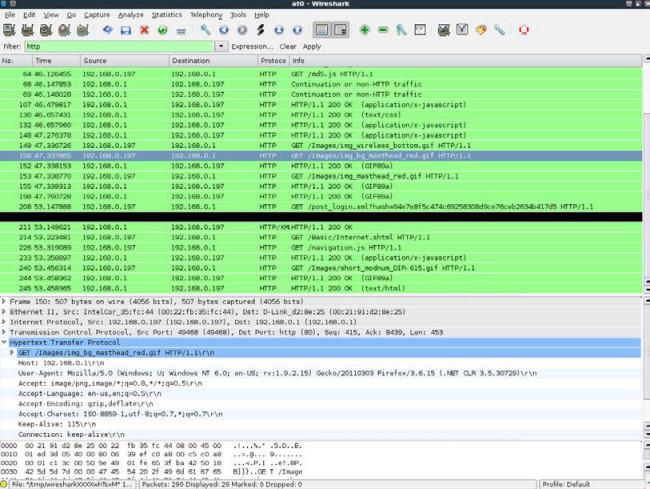Reload the capture file

[x=162, y=30]
